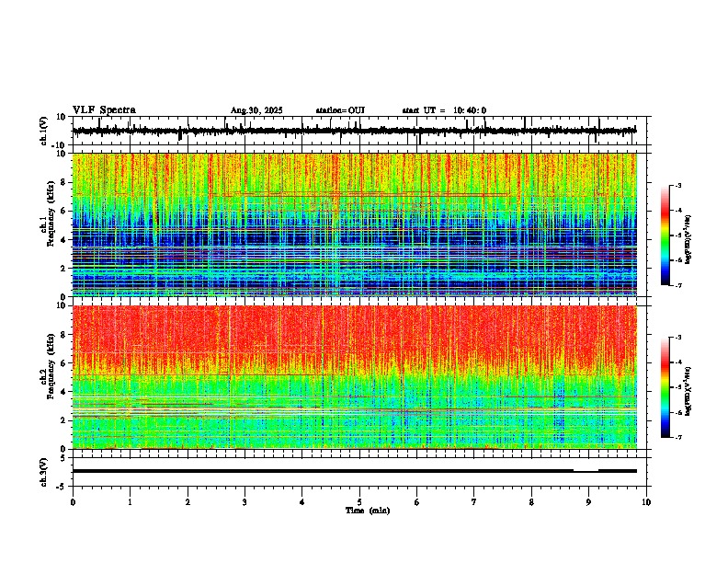Click the thick black ch.3 trace line
Screen dimensions: 728x563
coord(354,471)
